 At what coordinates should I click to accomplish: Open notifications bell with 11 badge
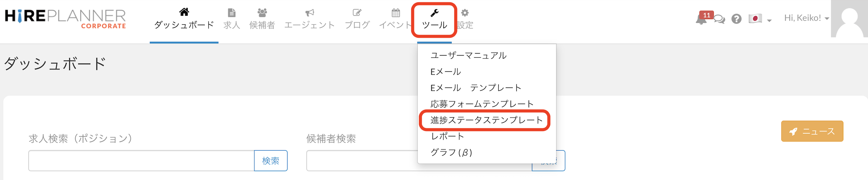(701, 19)
